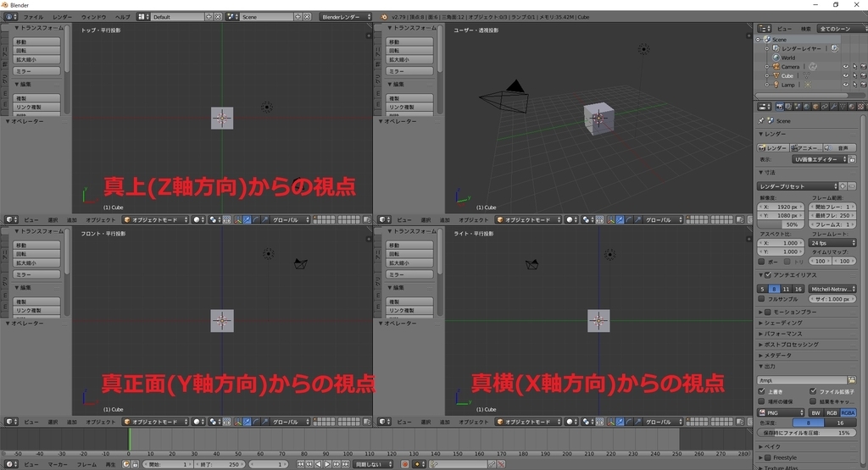Screen dimensions: 868x470
Task: Click 移動 in Top view tool shelf
Action: [36, 41]
